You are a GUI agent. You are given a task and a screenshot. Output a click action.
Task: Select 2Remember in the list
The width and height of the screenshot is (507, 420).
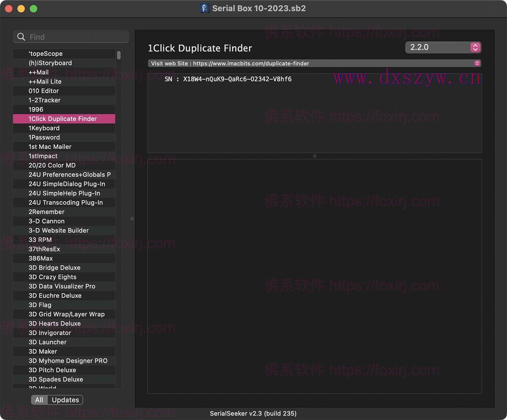coord(64,212)
